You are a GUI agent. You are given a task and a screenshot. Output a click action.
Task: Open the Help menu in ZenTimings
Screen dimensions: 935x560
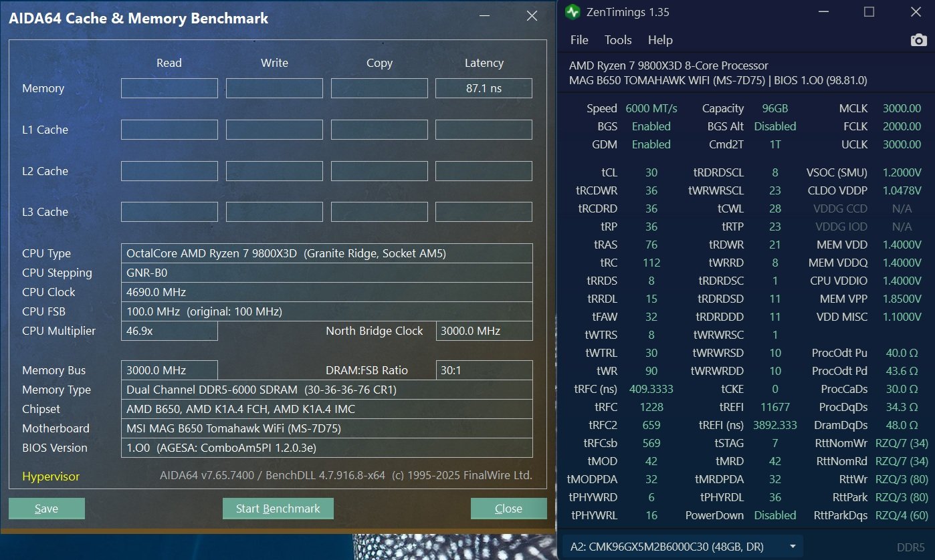(660, 40)
